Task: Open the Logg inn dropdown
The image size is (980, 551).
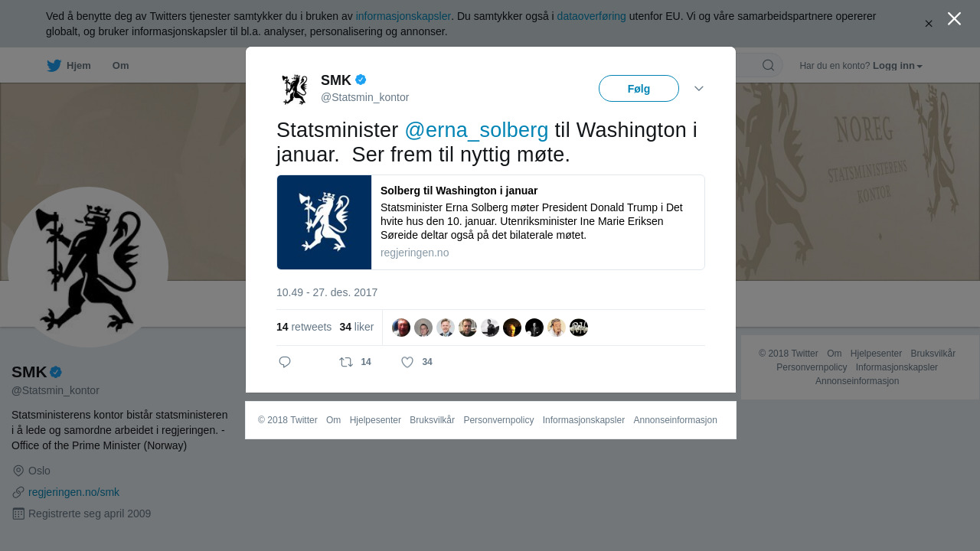Action: 897,66
